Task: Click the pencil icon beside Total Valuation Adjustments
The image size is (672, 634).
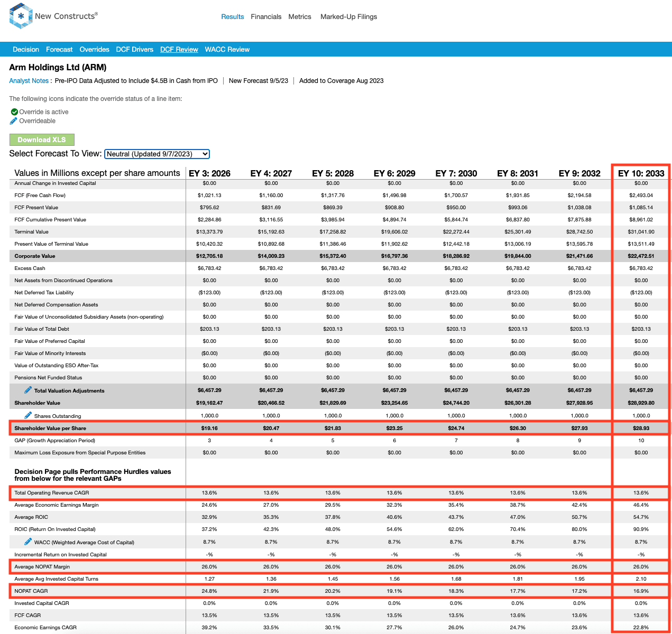Action: 28,390
